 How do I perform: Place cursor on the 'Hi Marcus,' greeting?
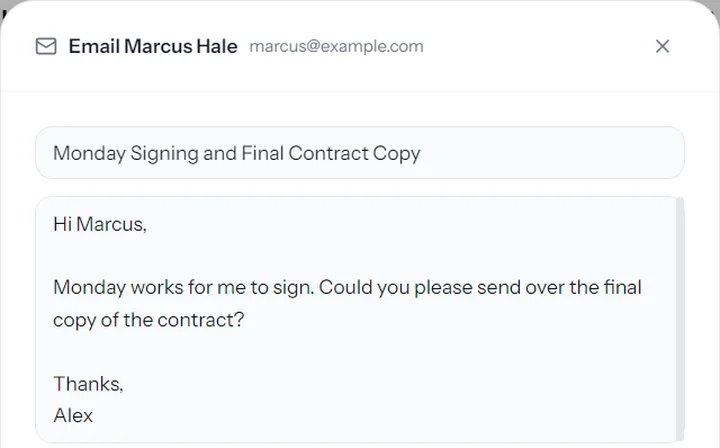click(x=100, y=224)
